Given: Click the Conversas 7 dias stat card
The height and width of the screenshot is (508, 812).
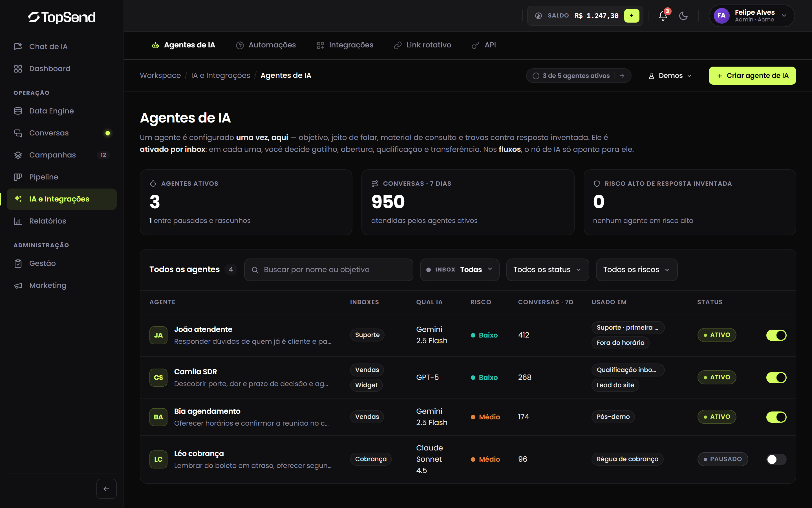Looking at the screenshot, I should [x=468, y=202].
